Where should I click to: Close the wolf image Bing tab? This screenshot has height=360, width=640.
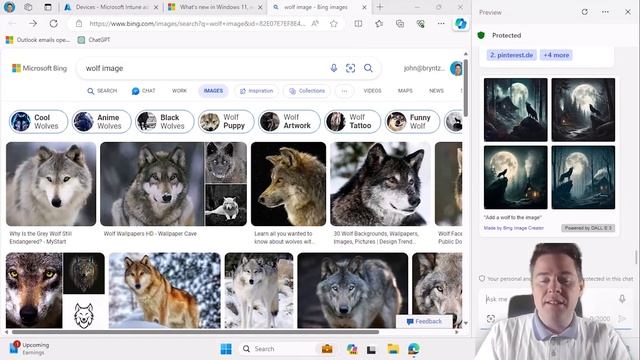364,7
